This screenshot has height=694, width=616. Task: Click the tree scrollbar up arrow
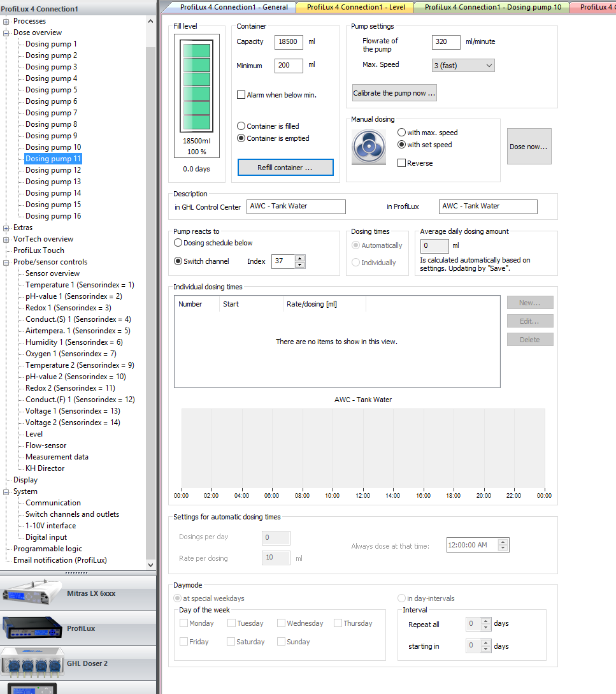point(150,21)
